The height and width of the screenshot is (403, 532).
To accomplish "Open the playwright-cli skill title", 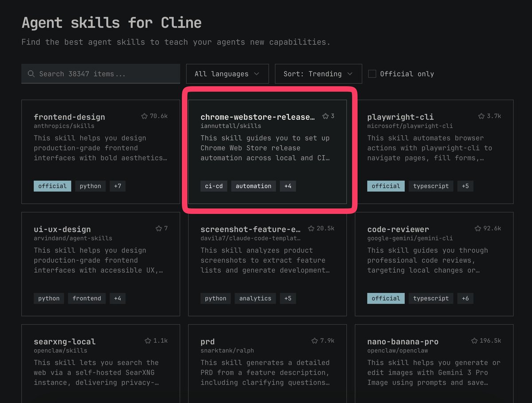I will [x=400, y=117].
